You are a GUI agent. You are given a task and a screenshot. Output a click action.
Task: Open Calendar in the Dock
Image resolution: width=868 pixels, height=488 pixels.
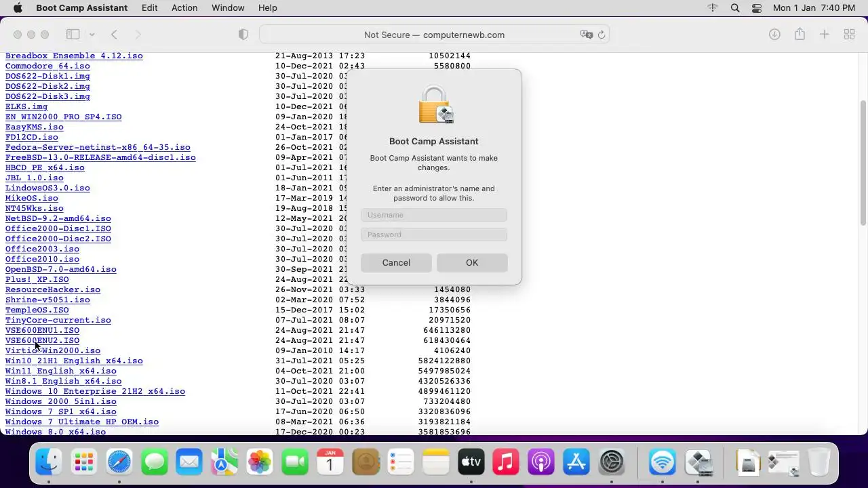click(x=330, y=463)
